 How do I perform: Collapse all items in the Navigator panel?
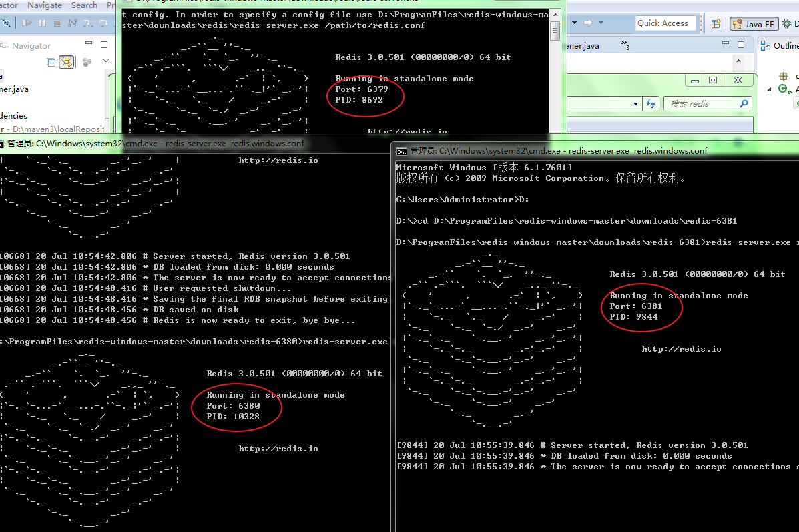click(51, 62)
